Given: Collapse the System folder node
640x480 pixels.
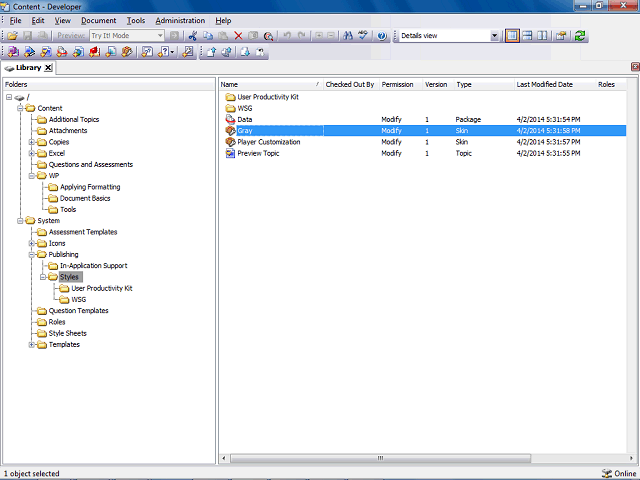Looking at the screenshot, I should tap(20, 221).
